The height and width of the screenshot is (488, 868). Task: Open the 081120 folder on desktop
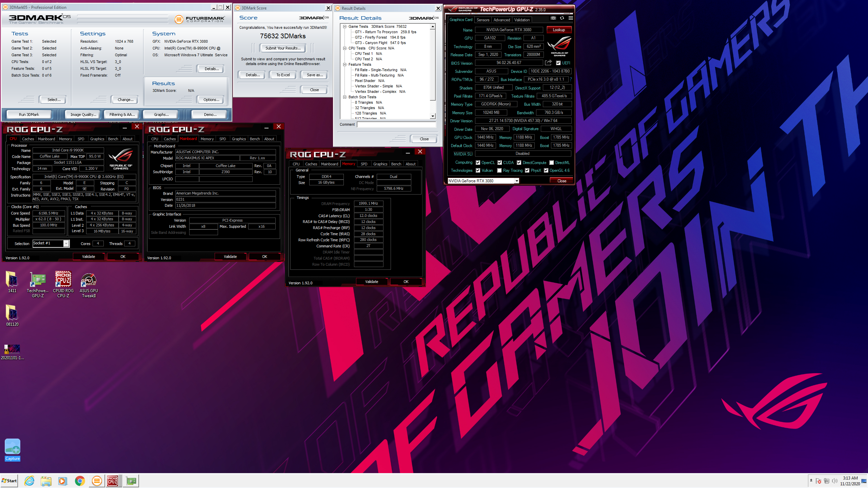point(12,315)
